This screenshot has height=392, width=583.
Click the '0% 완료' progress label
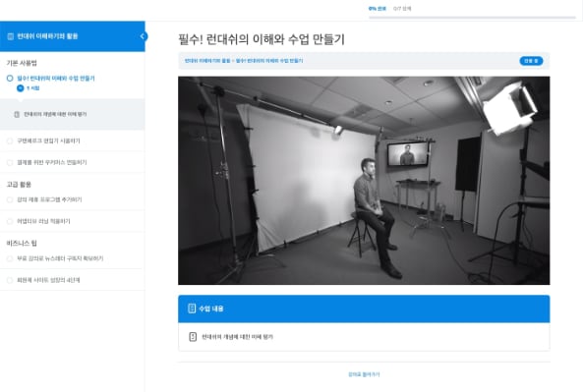click(x=377, y=9)
